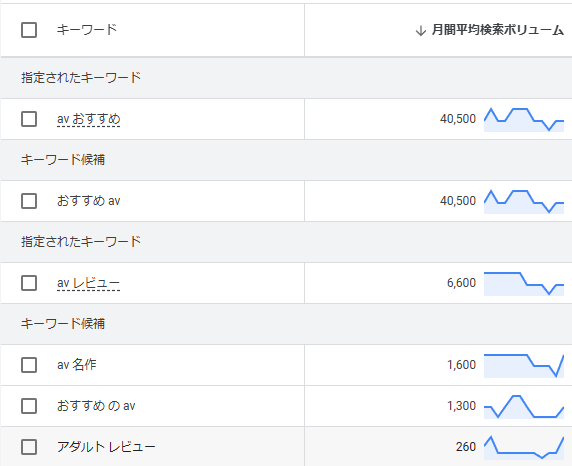Open the av 名作 trend sparkline
The height and width of the screenshot is (466, 572).
click(524, 365)
